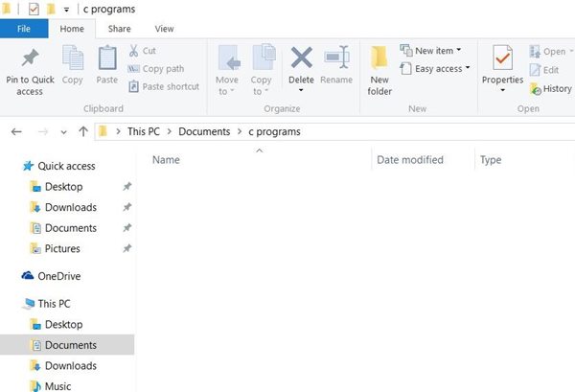
Task: Click the Paste clipboard icon
Action: 107,58
